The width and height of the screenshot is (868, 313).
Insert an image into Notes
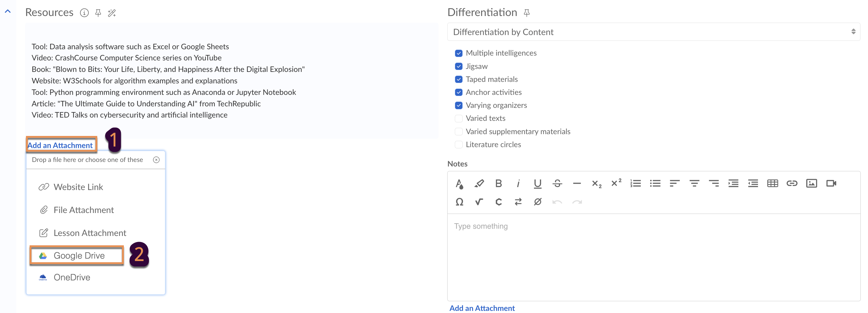pyautogui.click(x=812, y=183)
